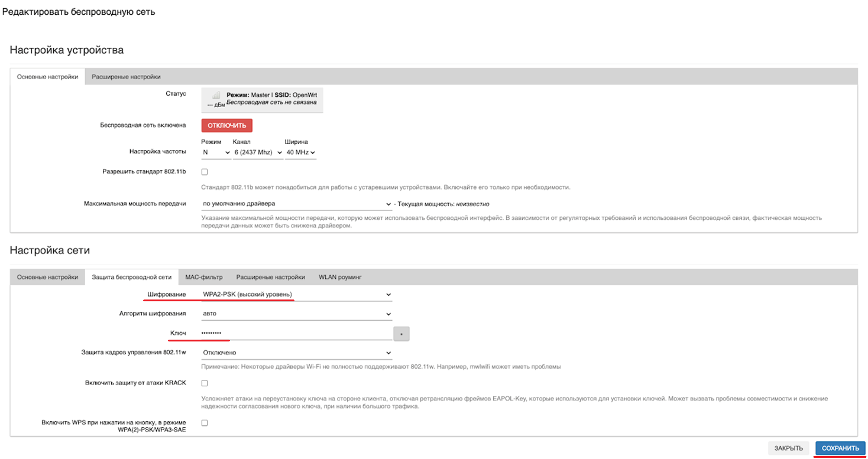Screen dimensions: 868x459
Task: Expand the Алгоритм шифрования dropdown
Action: [x=296, y=314]
